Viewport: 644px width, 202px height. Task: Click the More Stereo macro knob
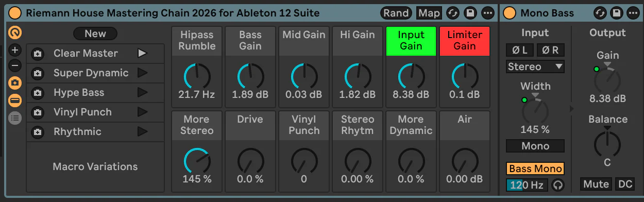click(x=197, y=161)
